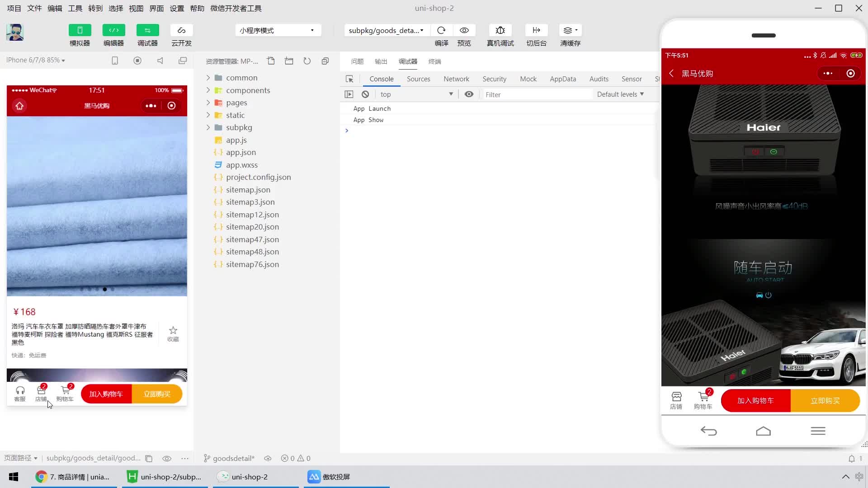Screen dimensions: 868x488
Task: Open the sitemap12.json file
Action: 252,215
